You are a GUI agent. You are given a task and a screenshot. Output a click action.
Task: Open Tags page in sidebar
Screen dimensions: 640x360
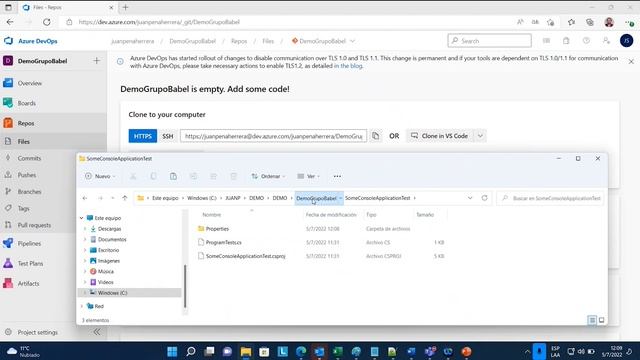coord(23,209)
